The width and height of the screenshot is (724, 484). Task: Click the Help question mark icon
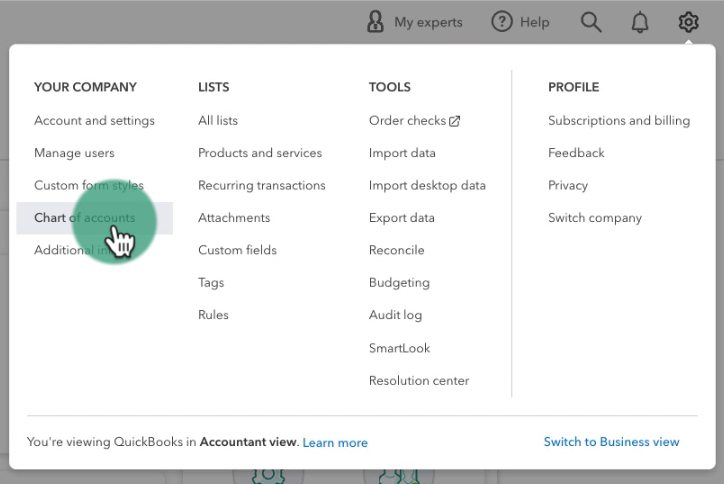click(x=502, y=22)
